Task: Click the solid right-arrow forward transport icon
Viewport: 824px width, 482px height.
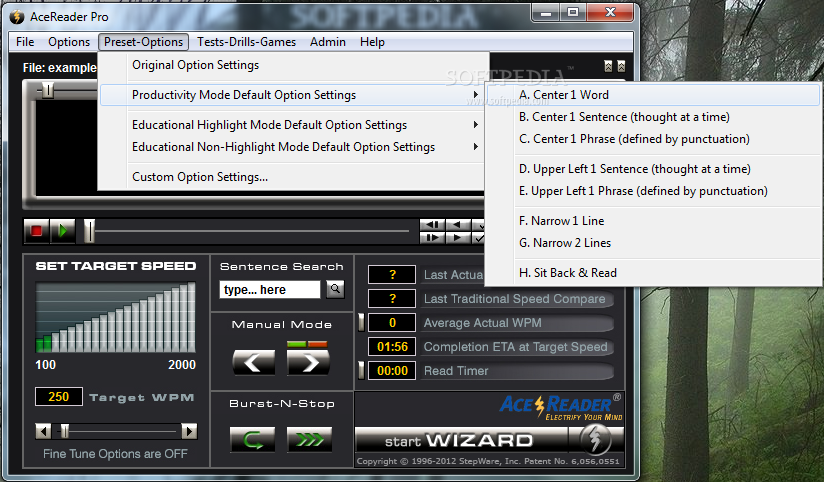Action: pyautogui.click(x=458, y=238)
